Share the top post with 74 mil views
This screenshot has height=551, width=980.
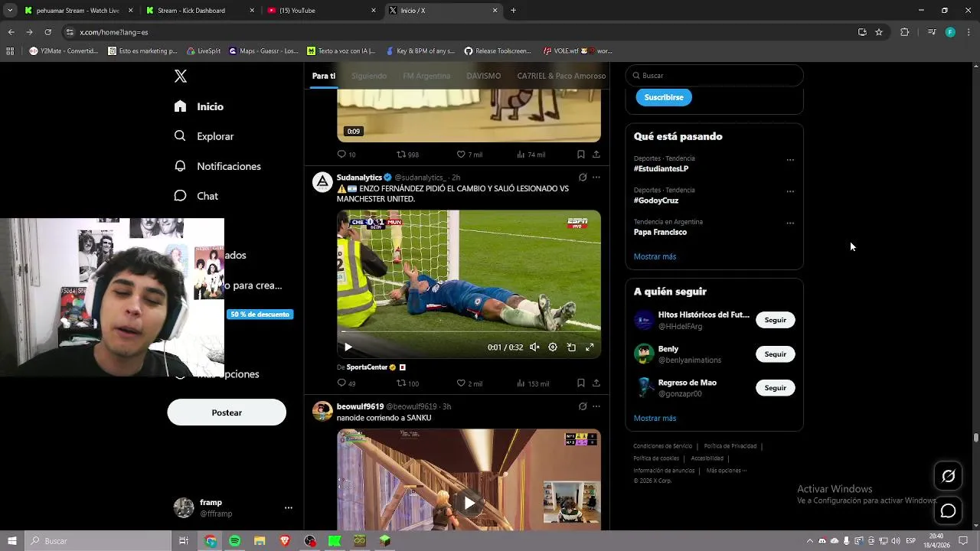[x=596, y=155]
